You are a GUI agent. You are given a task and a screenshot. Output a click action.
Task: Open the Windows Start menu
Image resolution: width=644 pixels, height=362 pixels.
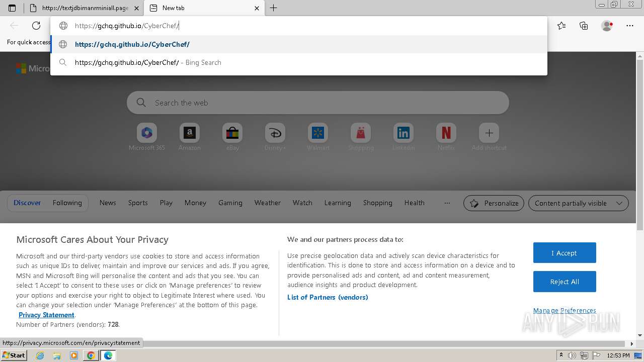(14, 355)
